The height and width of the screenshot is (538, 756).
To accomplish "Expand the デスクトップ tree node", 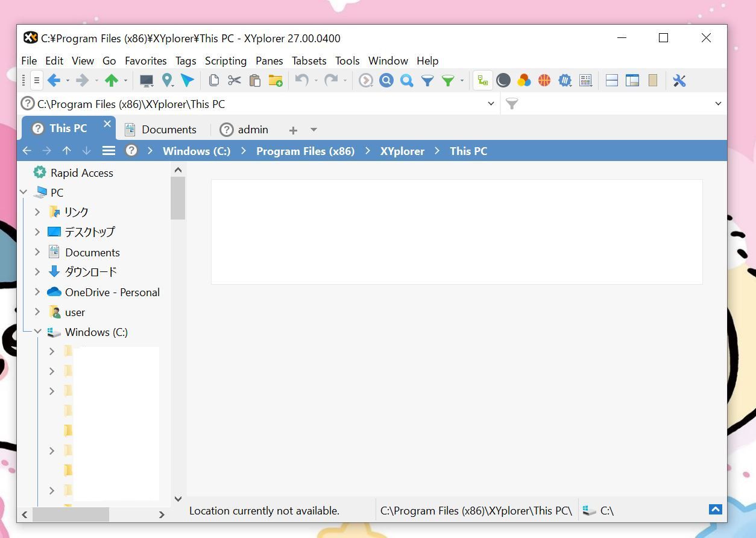I will [37, 232].
